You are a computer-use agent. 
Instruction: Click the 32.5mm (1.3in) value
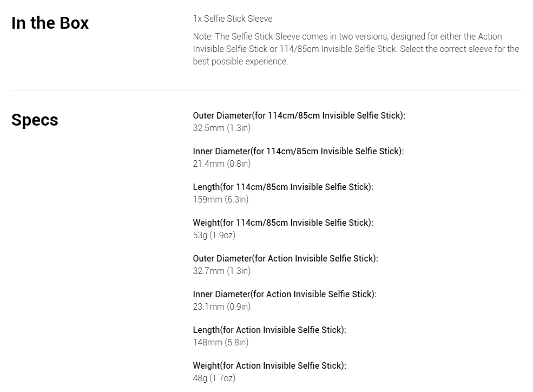[222, 128]
